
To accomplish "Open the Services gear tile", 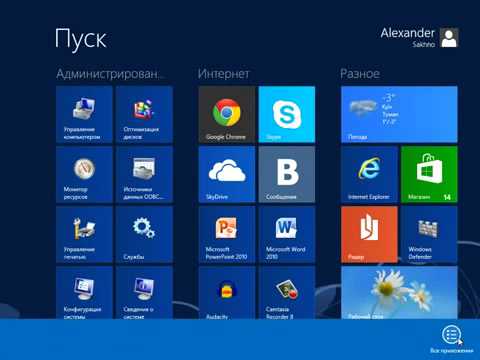I will coord(144,234).
